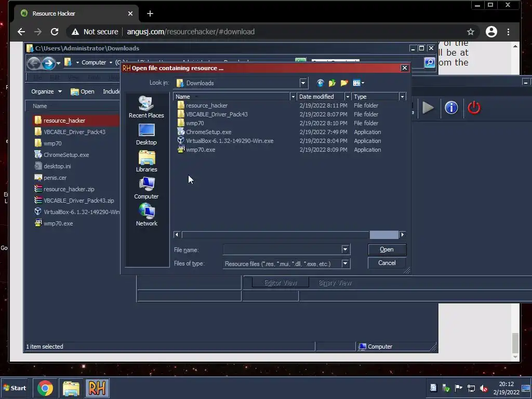Click Resource Hacker blue info icon

451,108
